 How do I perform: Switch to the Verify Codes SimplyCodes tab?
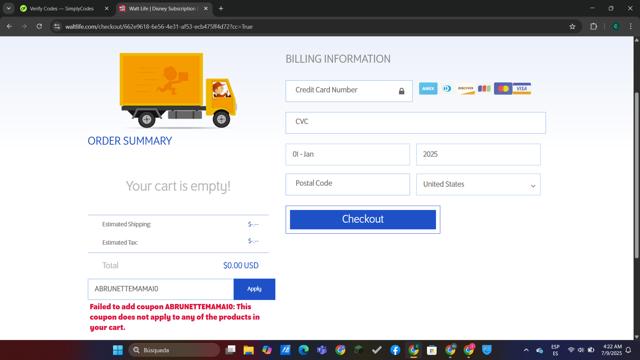pyautogui.click(x=61, y=8)
